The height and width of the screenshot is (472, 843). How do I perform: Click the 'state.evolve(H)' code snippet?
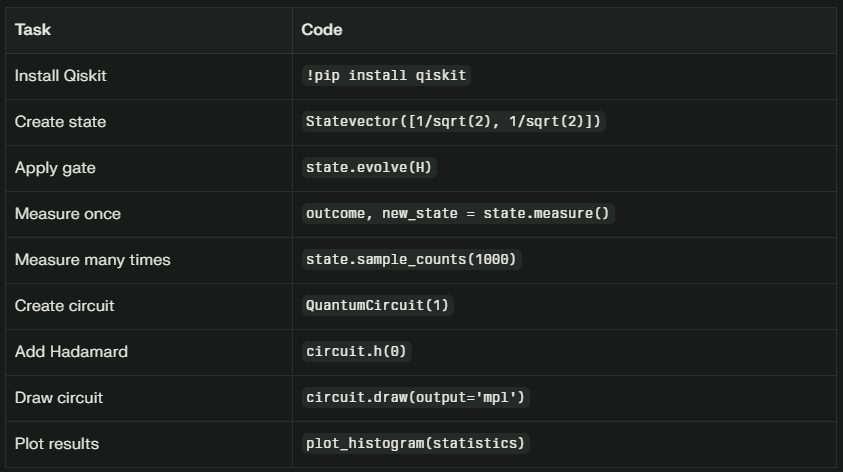pos(369,167)
